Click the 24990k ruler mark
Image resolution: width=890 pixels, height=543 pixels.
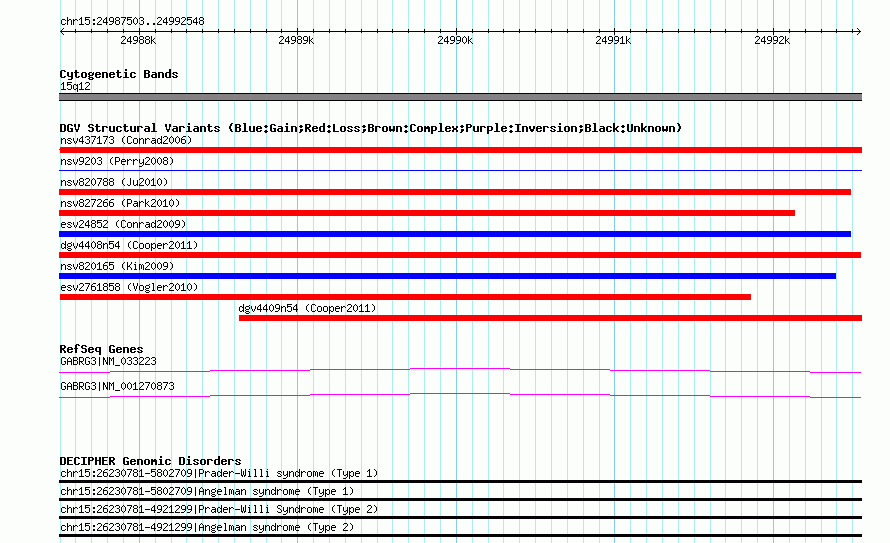pos(455,40)
